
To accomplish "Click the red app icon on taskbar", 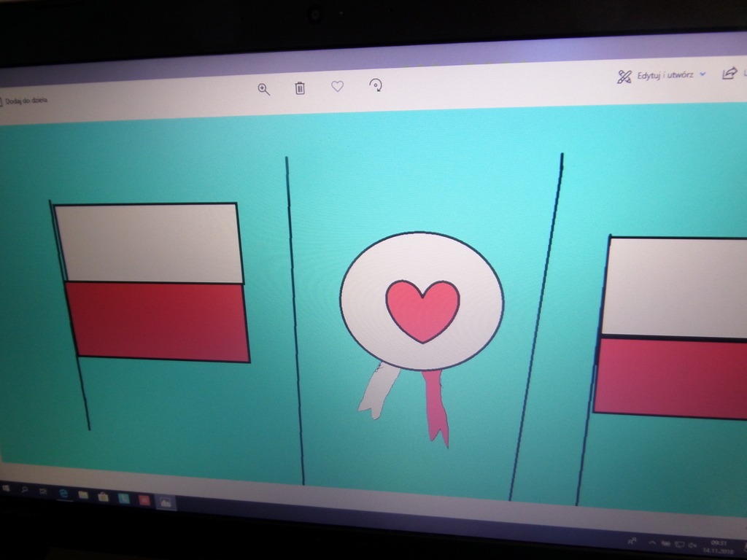I will (144, 500).
